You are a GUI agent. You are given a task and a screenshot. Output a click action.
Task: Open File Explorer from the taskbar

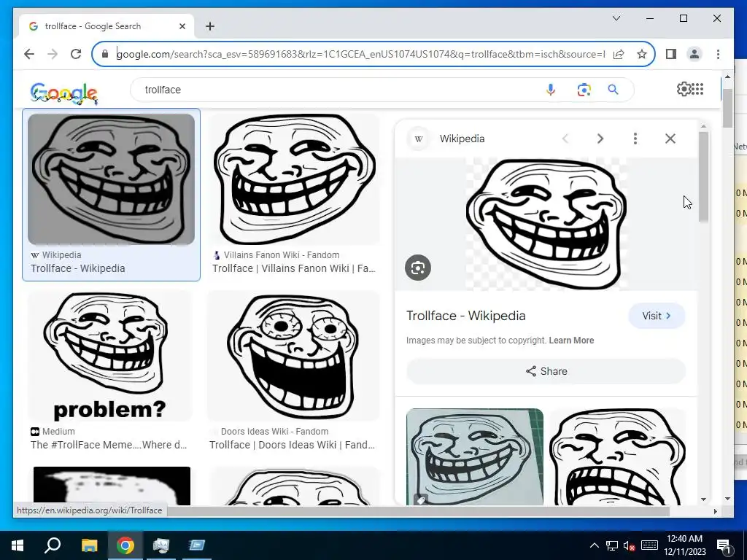point(89,545)
